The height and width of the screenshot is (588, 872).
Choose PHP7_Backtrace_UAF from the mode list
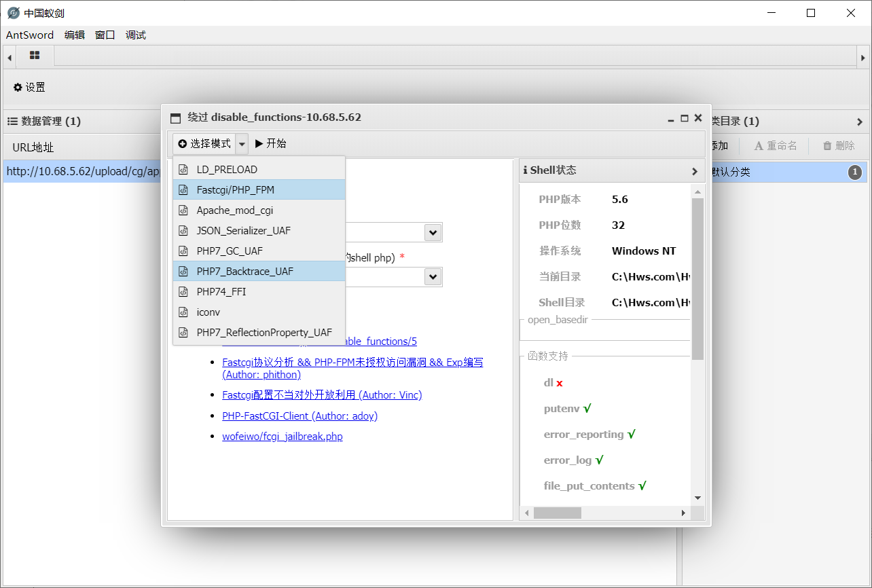(x=259, y=272)
